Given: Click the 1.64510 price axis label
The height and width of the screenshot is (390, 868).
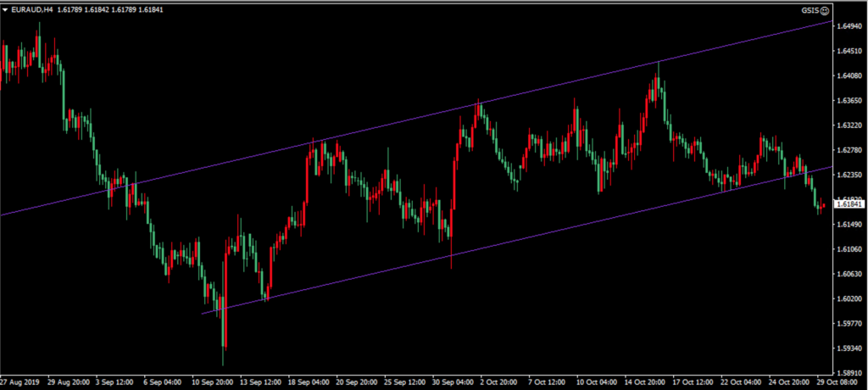Looking at the screenshot, I should (849, 51).
